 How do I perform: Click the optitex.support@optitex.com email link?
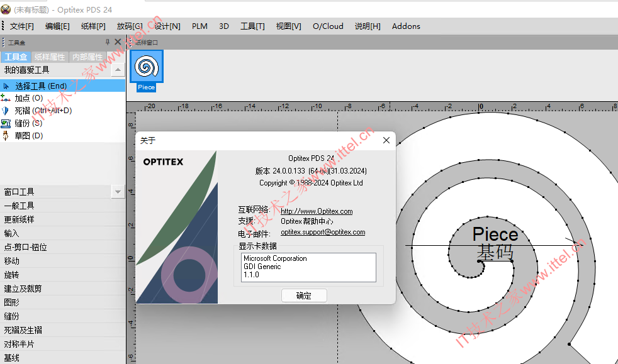323,232
